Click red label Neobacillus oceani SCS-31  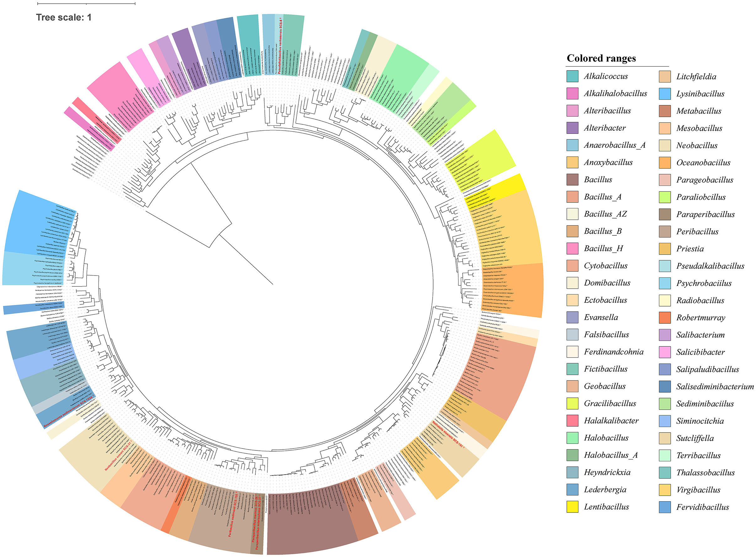tap(118, 455)
